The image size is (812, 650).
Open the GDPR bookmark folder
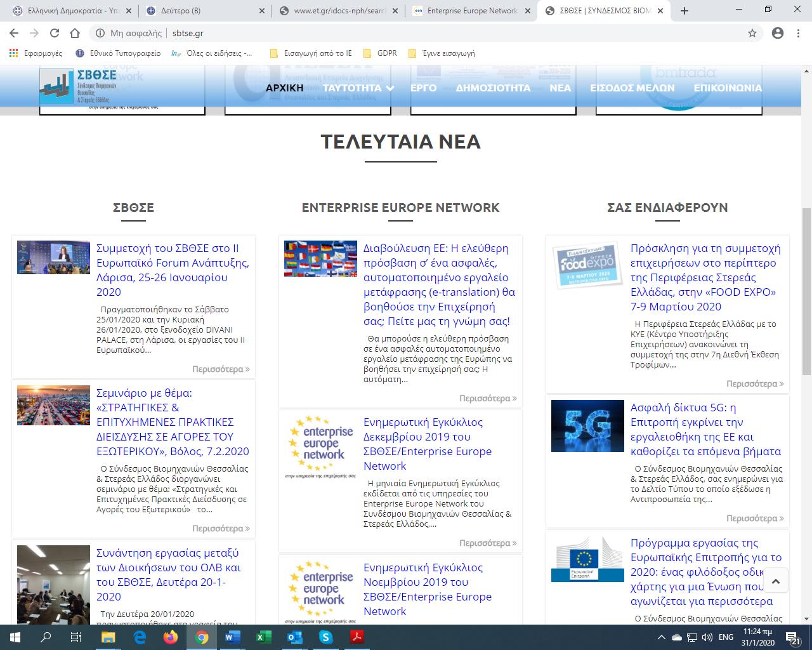click(379, 53)
